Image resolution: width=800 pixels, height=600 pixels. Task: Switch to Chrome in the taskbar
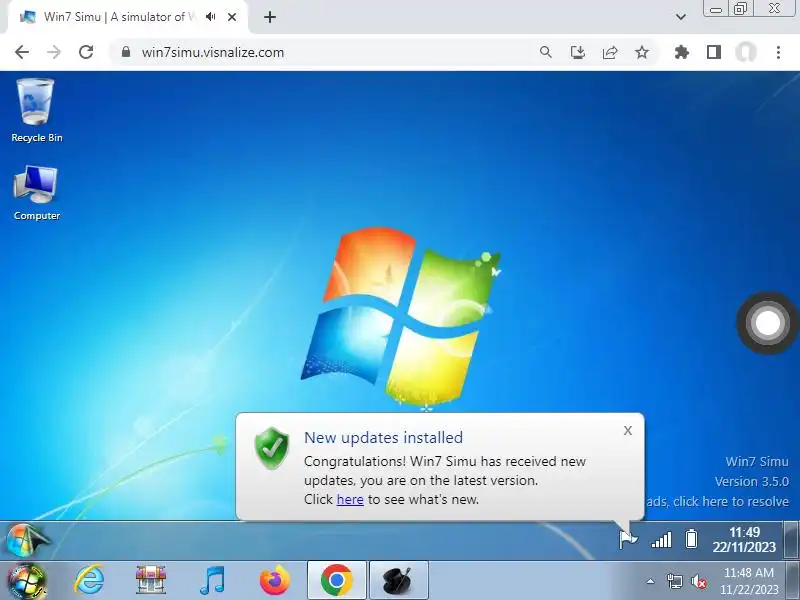pyautogui.click(x=337, y=580)
